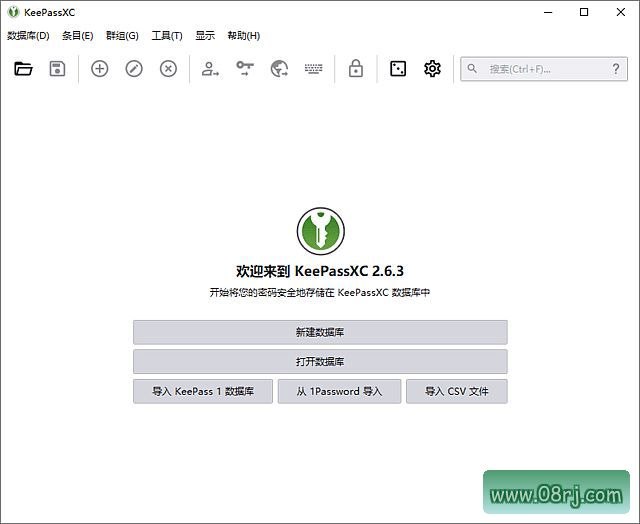640x524 pixels.
Task: Open the 条目(E) menu
Action: pos(78,36)
